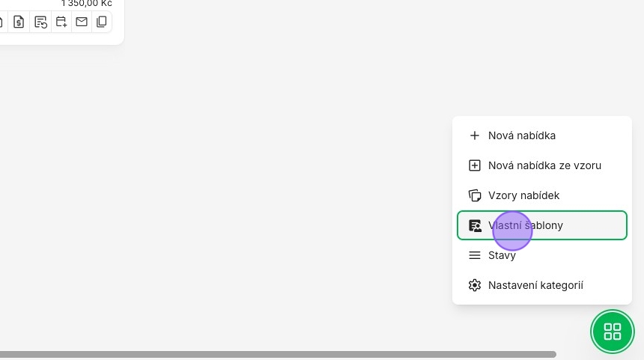Screen dimensions: 644x360
Task: Click the plus icon beside Nová nabídka
Action: (x=474, y=135)
